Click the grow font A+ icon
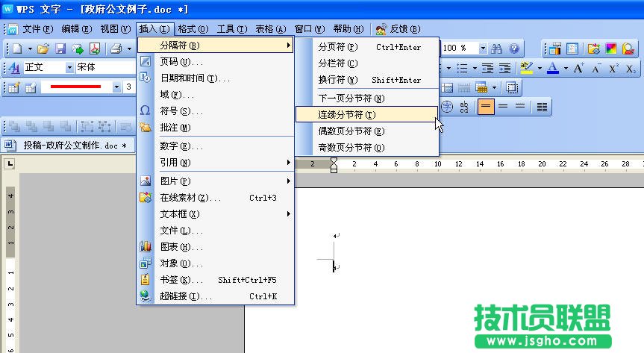This screenshot has height=353, width=644. [x=578, y=68]
